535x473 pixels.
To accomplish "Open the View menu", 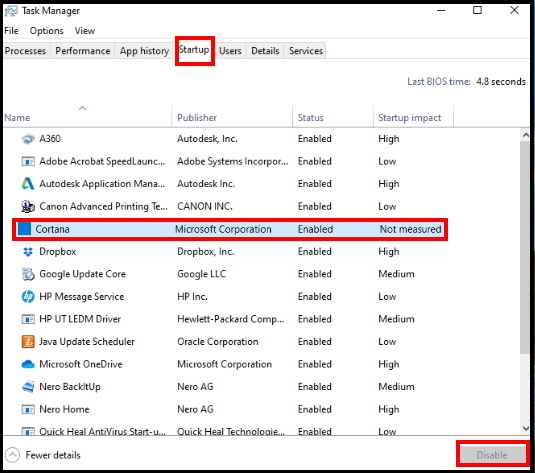I will point(85,31).
